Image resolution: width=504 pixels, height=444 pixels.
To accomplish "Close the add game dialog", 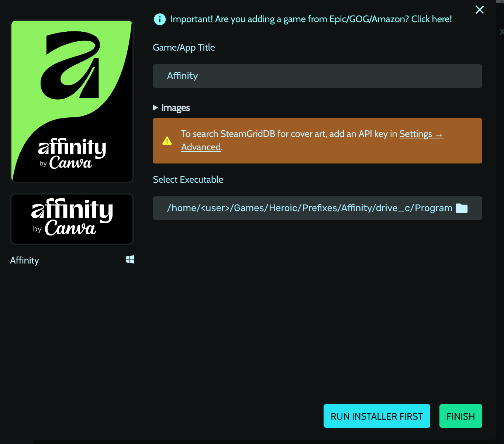I will point(480,10).
